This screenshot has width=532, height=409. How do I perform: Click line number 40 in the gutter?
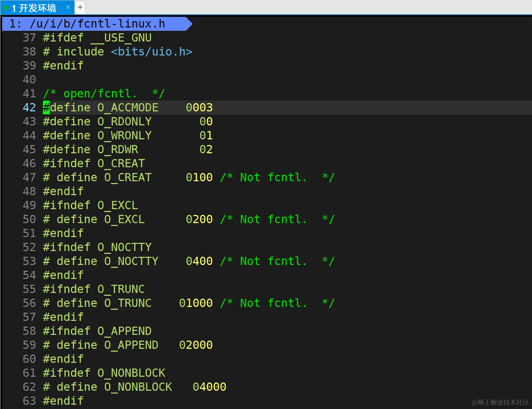29,80
